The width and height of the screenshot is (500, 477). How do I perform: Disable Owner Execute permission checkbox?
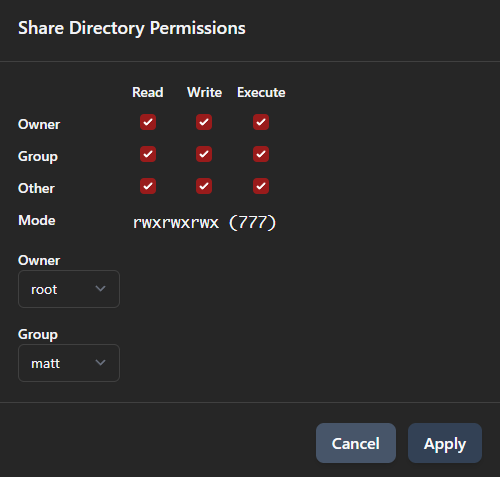261,122
